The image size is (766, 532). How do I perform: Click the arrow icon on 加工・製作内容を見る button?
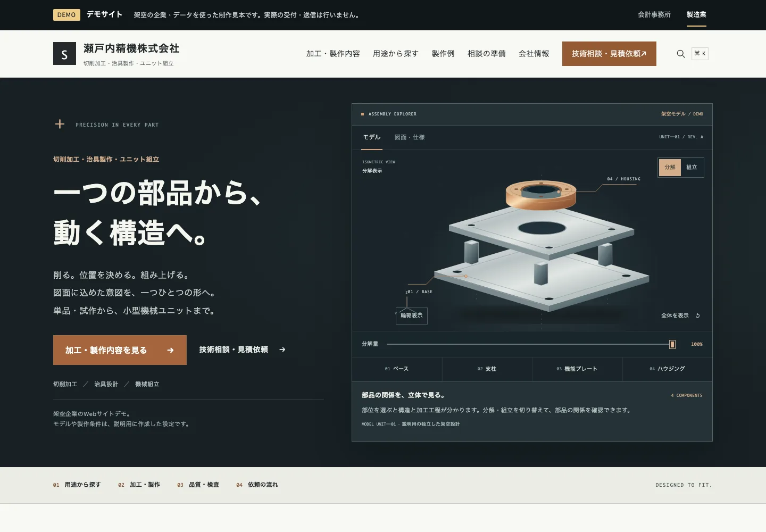pos(170,350)
